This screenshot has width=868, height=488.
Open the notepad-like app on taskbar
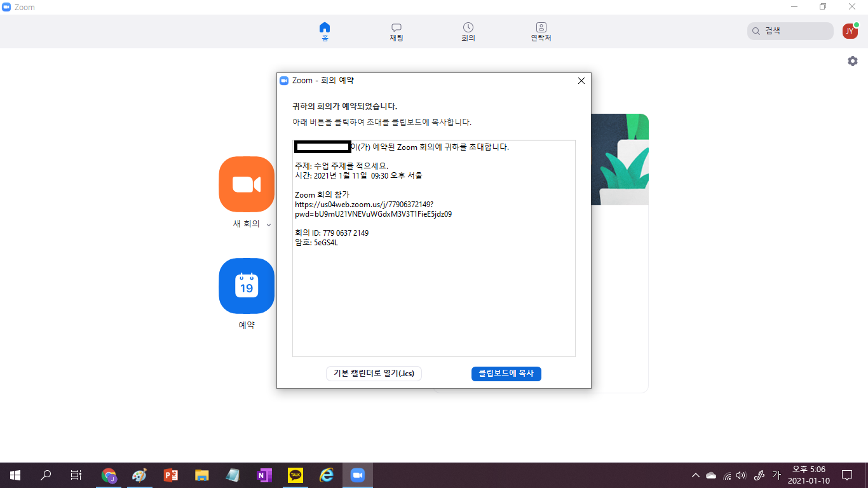click(x=233, y=475)
